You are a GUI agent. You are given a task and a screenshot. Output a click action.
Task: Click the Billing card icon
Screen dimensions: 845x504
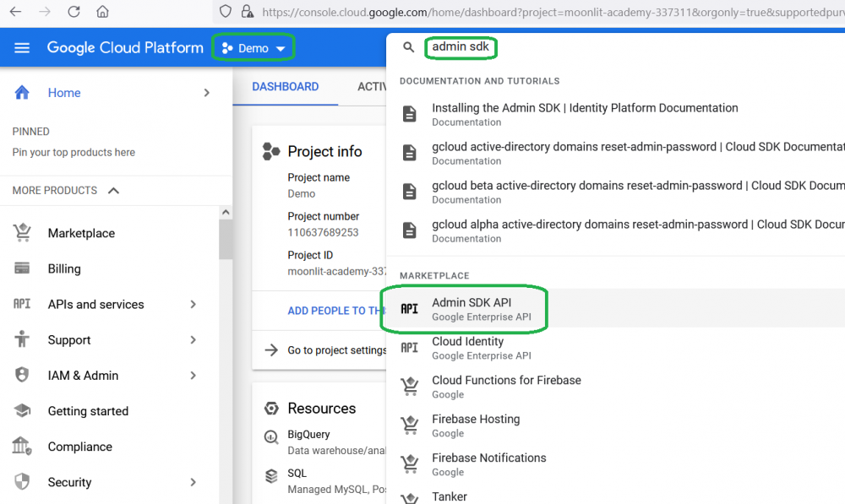pos(22,268)
